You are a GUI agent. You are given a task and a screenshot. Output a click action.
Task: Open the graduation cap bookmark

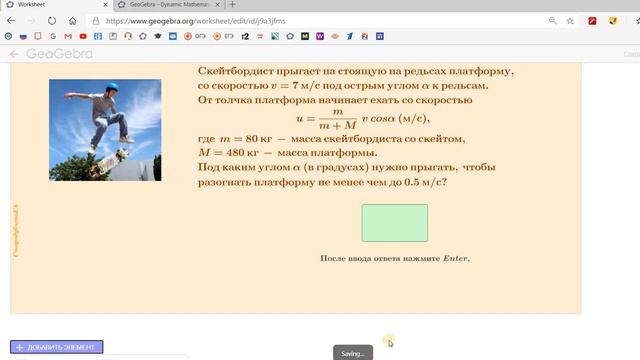[158, 36]
